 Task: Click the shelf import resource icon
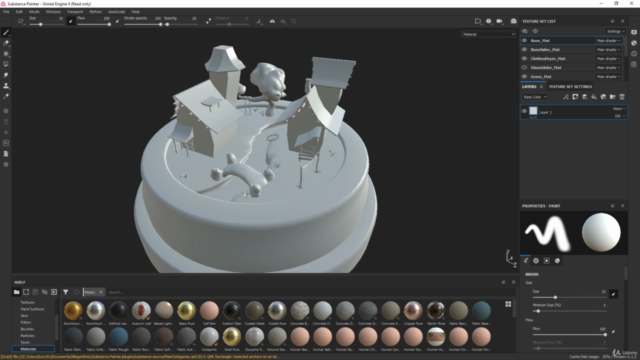tap(54, 292)
